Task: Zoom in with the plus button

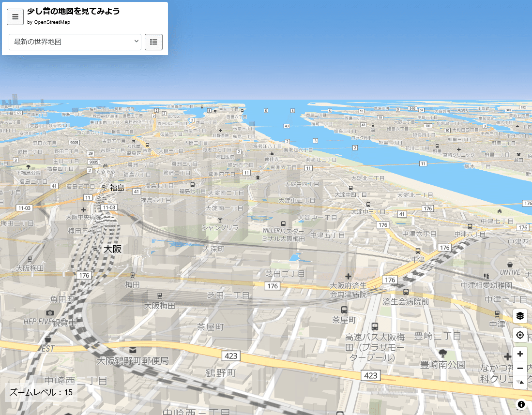Action: 520,354
